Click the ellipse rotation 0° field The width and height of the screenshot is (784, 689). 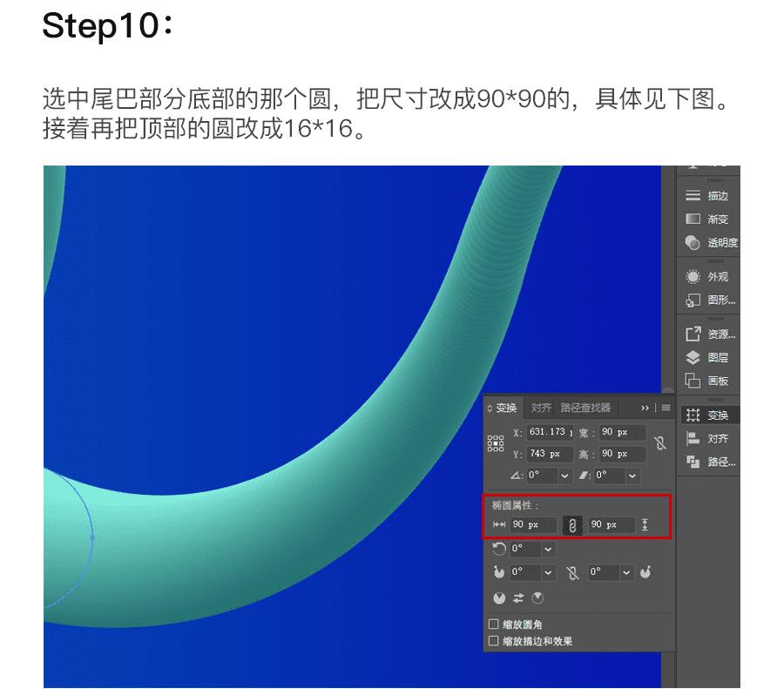525,549
